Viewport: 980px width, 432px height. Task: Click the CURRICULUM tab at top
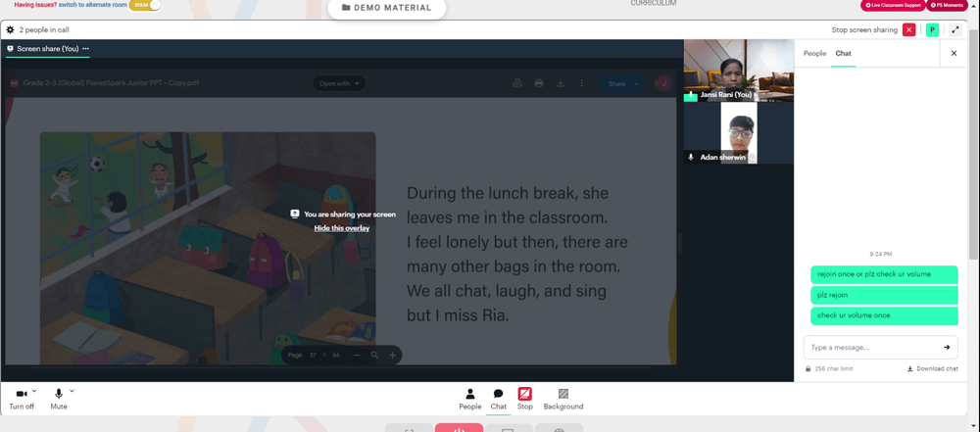[x=653, y=3]
